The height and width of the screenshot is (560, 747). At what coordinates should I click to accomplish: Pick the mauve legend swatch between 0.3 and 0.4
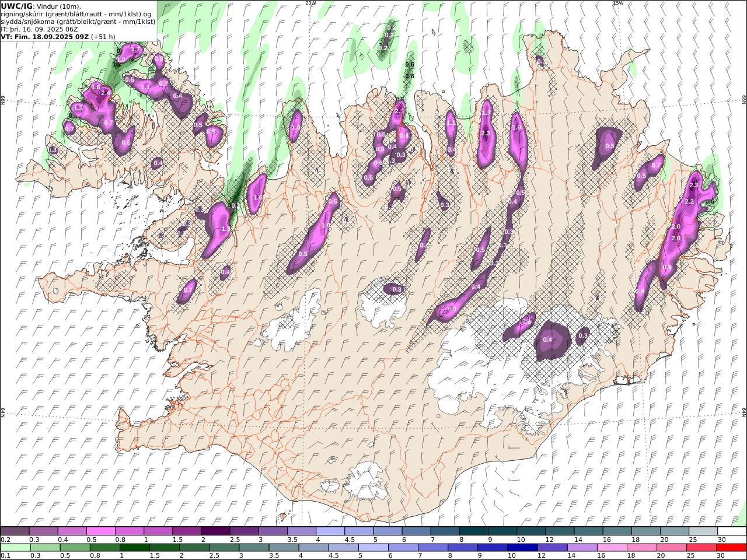click(43, 531)
